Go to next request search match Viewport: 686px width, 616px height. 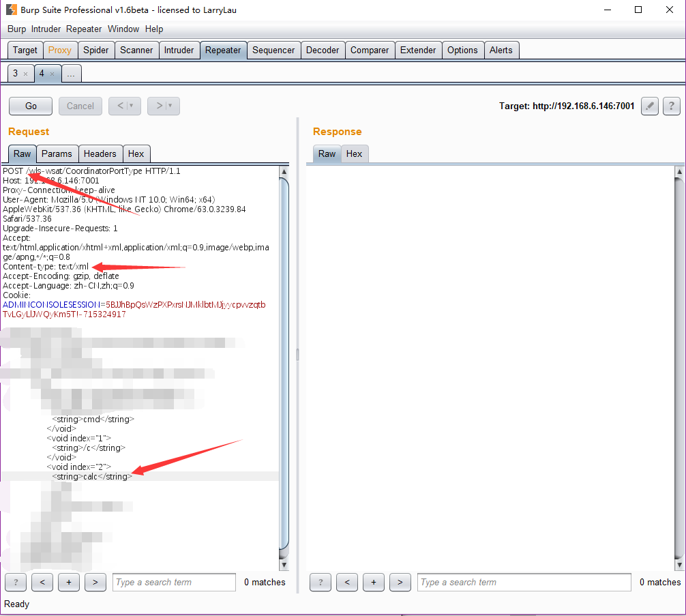95,583
